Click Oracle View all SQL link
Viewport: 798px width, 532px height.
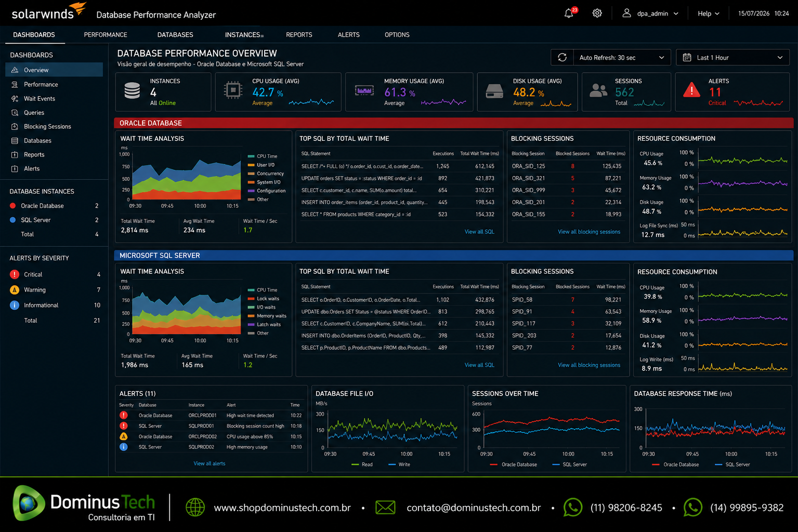pyautogui.click(x=479, y=232)
